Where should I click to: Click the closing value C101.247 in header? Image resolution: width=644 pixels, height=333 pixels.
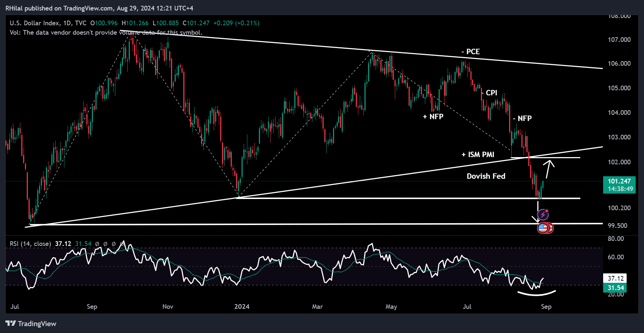(x=196, y=23)
